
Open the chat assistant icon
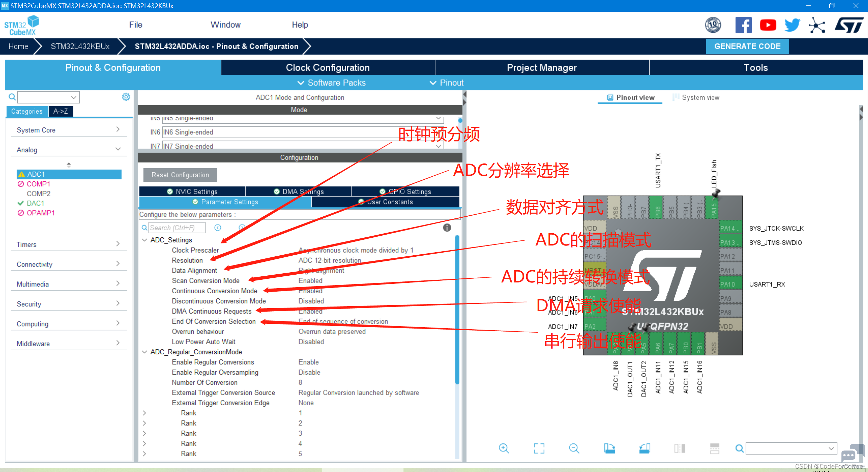(853, 453)
